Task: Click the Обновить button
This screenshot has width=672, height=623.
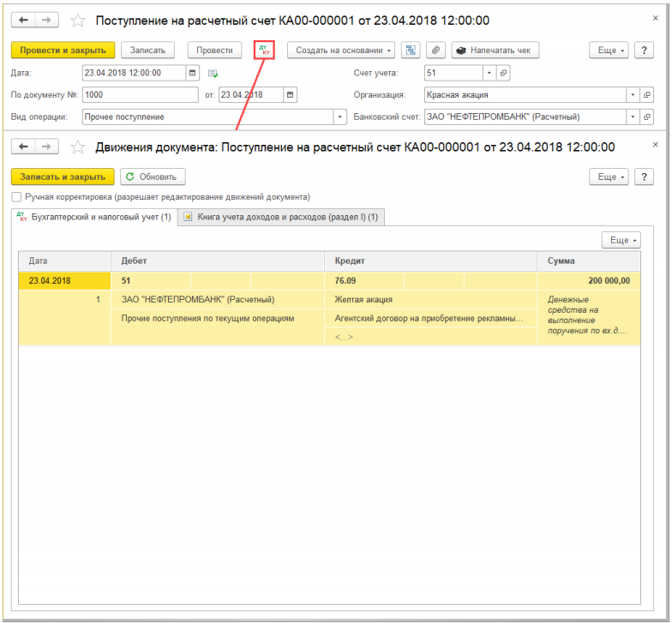Action: 153,177
